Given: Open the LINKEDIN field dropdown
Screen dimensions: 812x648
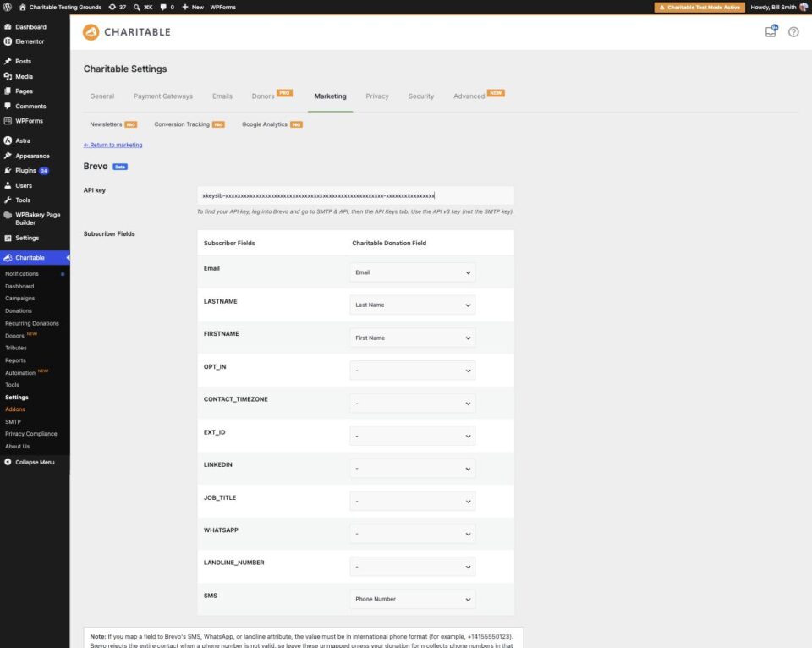Looking at the screenshot, I should (412, 469).
